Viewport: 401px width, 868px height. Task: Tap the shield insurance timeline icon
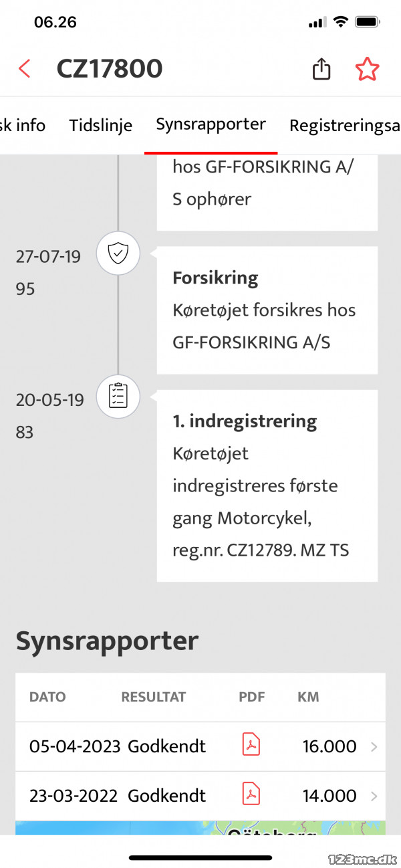point(118,254)
